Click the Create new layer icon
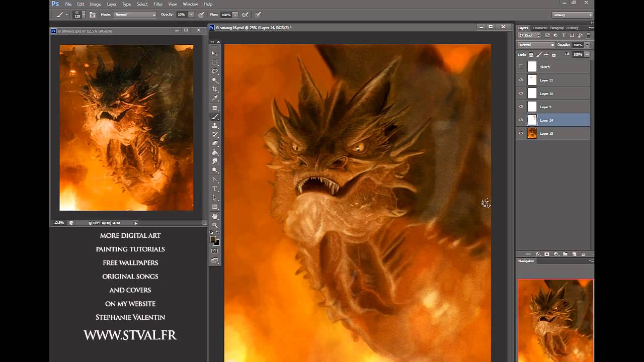This screenshot has width=644, height=362. point(574,254)
